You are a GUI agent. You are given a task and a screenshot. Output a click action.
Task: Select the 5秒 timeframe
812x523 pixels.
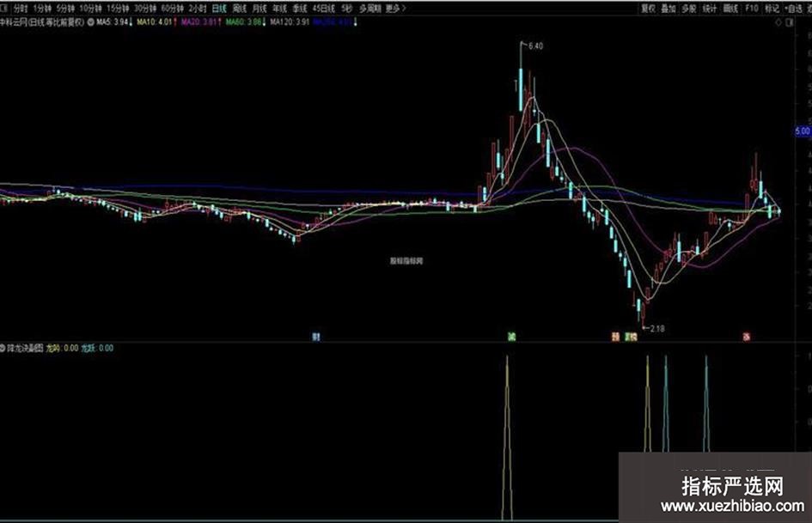click(x=346, y=9)
